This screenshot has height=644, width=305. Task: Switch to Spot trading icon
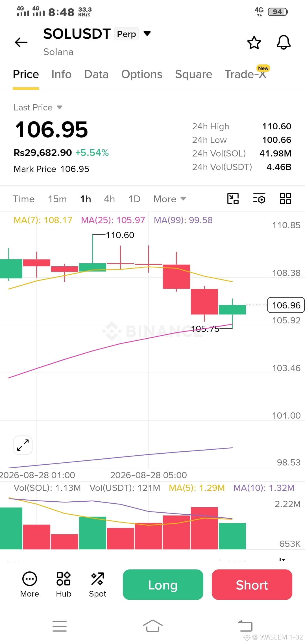pos(97,584)
